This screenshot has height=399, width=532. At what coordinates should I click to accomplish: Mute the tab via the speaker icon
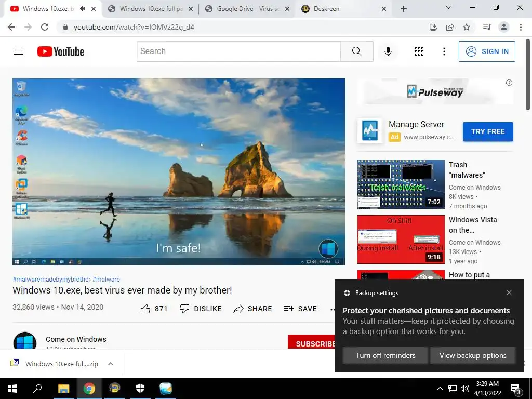tap(82, 9)
